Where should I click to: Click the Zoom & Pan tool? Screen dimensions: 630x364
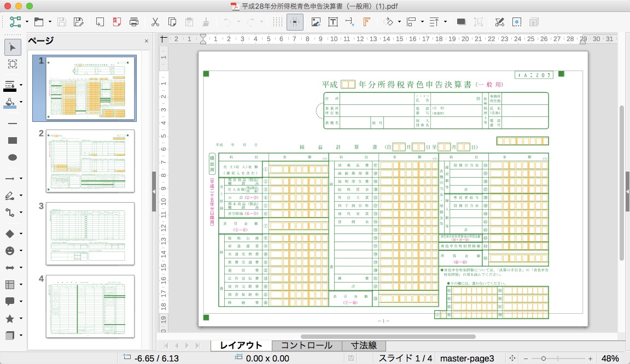[x=13, y=64]
